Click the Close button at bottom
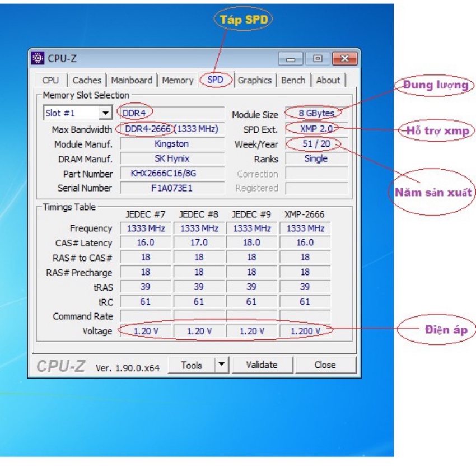The image size is (476, 476). 325,365
